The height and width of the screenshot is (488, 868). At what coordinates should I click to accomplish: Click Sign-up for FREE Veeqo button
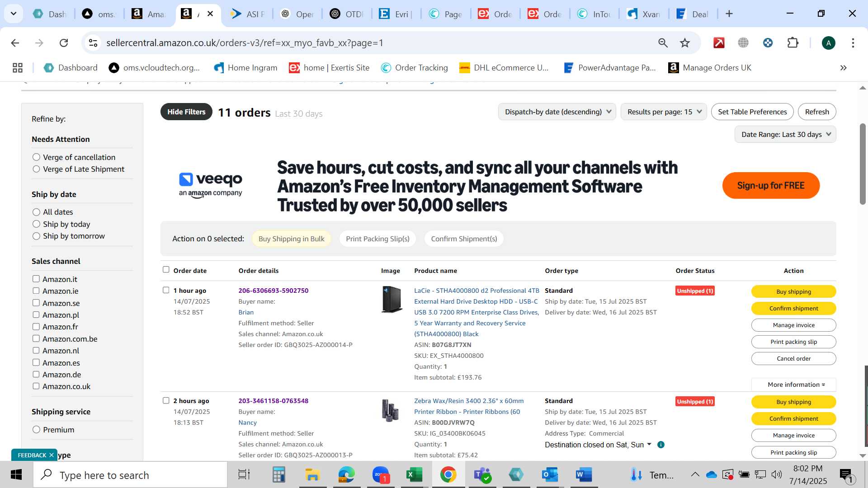(x=771, y=185)
